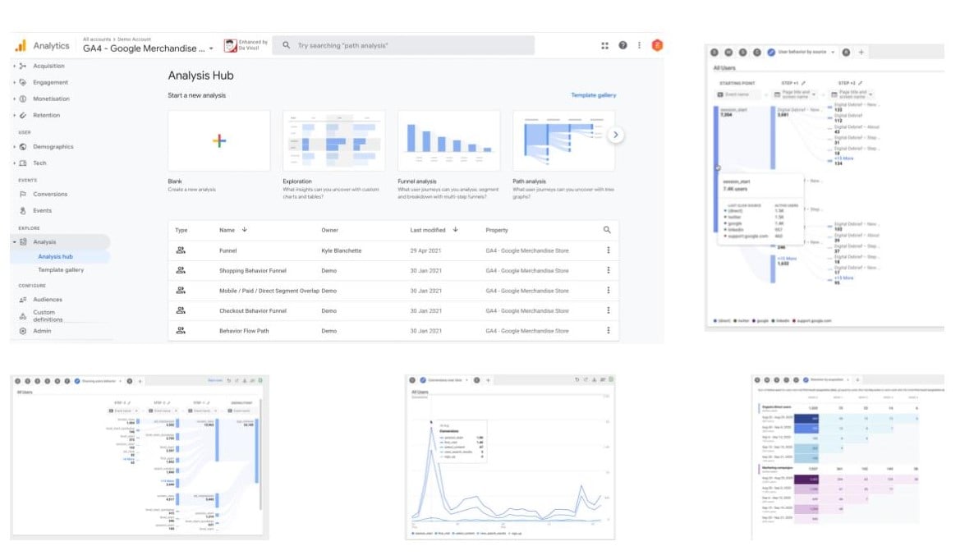Add a tab in the retention cohort window
Image resolution: width=960 pixels, height=560 pixels.
pyautogui.click(x=857, y=380)
